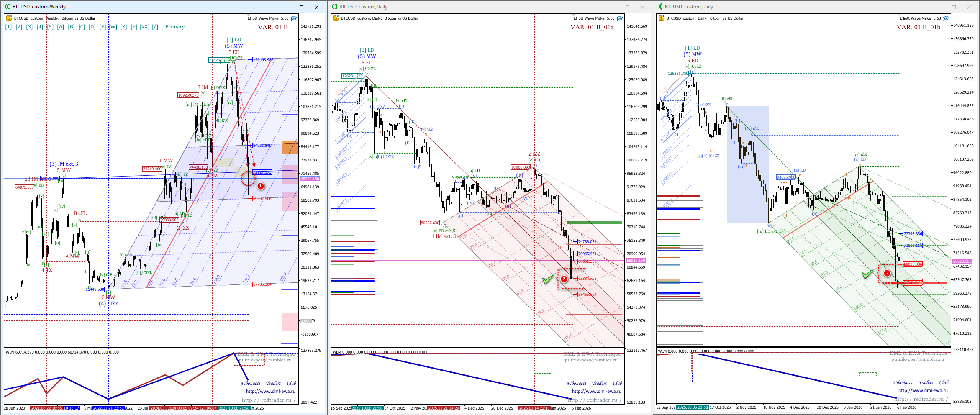The image size is (980, 415).
Task: Maximize the BTCUSD_custom,Weekly window
Action: 301,7
